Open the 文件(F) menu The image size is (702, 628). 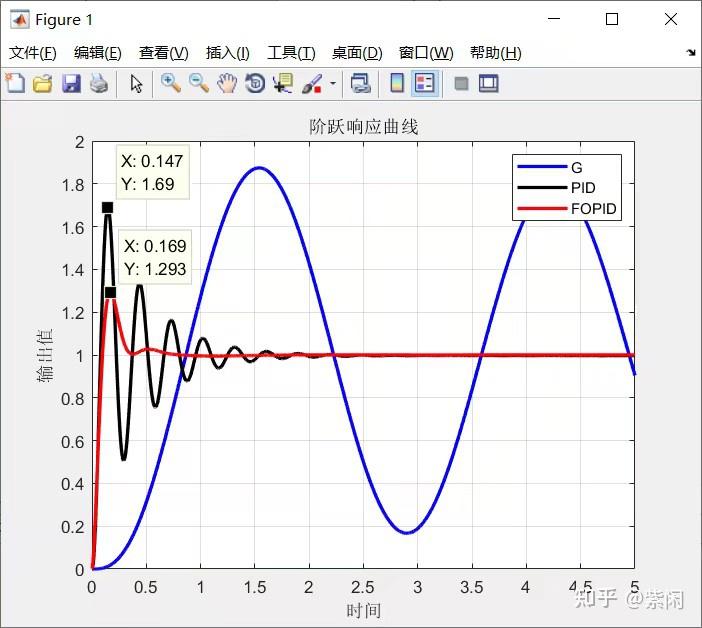pos(33,53)
